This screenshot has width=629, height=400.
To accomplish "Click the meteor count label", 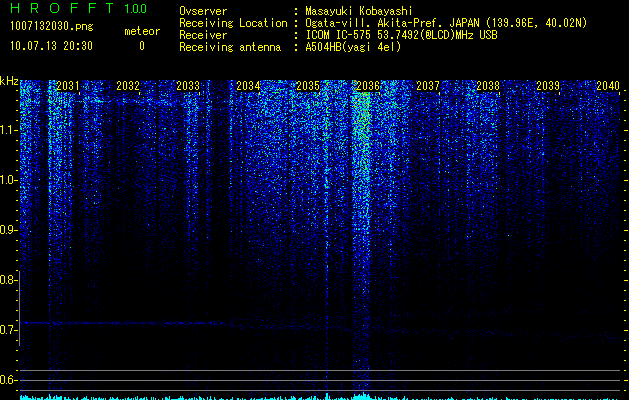I will pyautogui.click(x=142, y=31).
